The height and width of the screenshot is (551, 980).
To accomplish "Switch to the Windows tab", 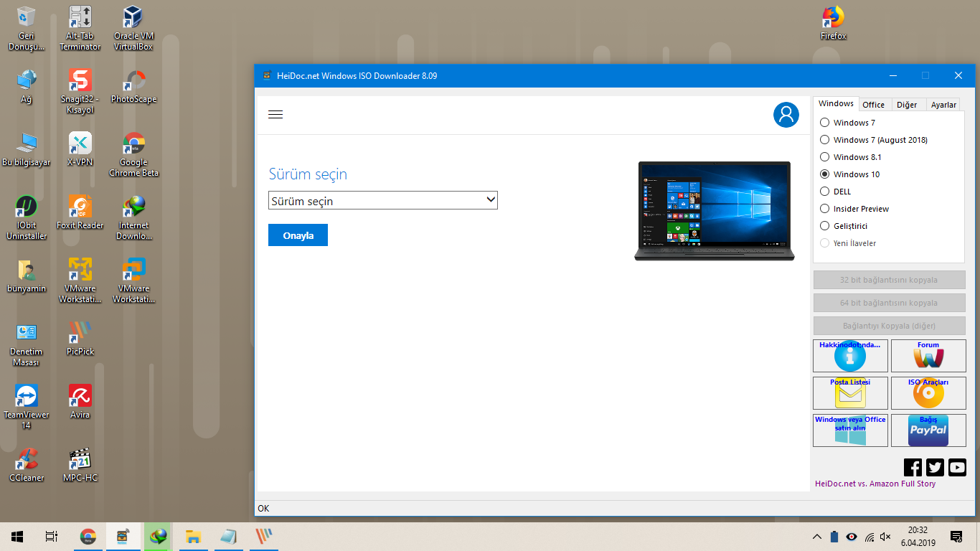I will (836, 103).
